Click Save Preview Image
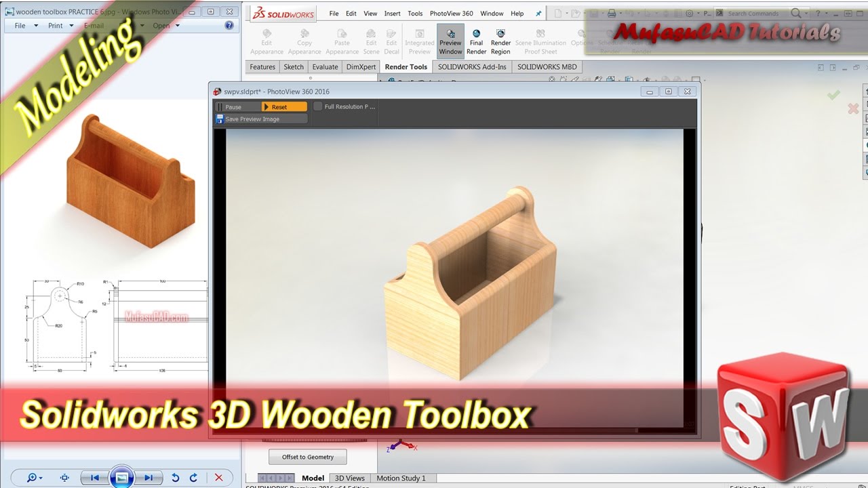 pyautogui.click(x=261, y=119)
